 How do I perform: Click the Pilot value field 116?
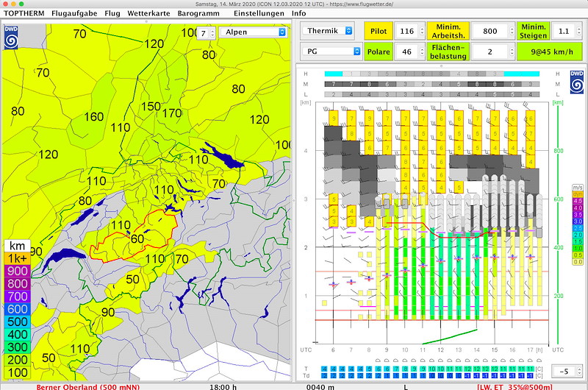point(407,31)
